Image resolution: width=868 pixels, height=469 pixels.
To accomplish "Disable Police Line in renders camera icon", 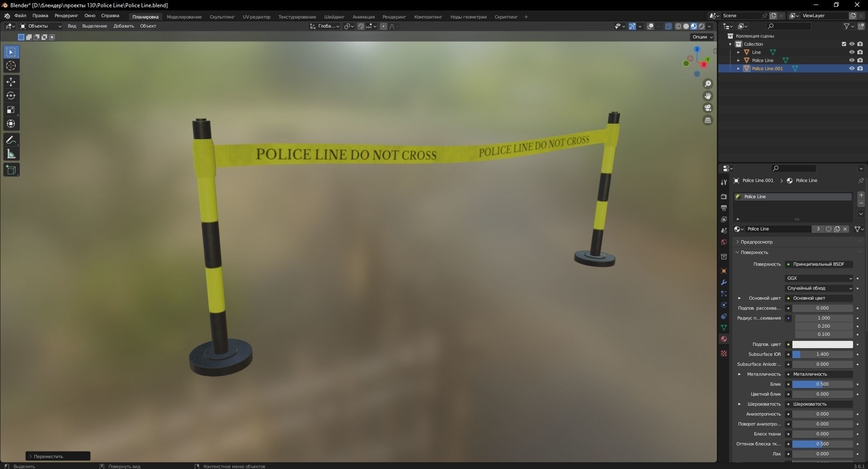I will pos(860,60).
